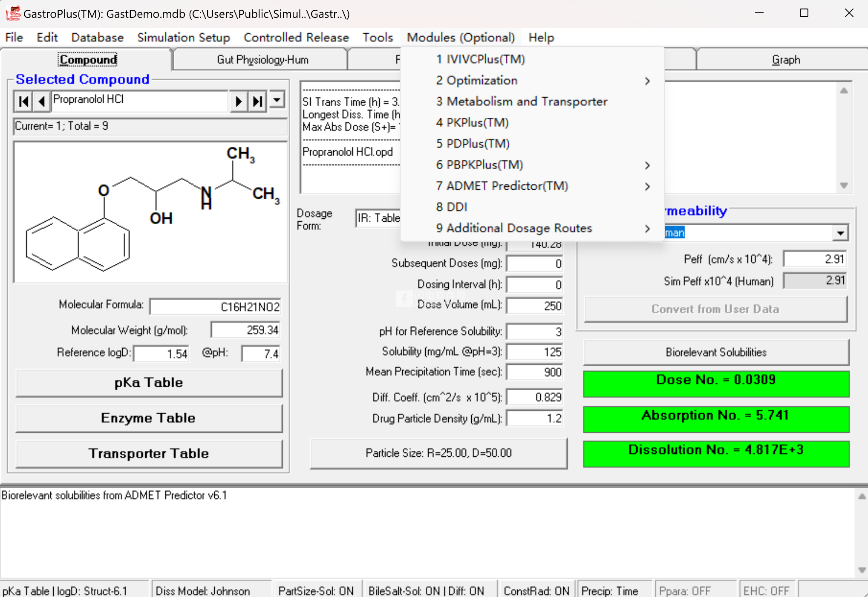Select the DDI module entry
Screen dimensions: 868x597
coord(532,207)
